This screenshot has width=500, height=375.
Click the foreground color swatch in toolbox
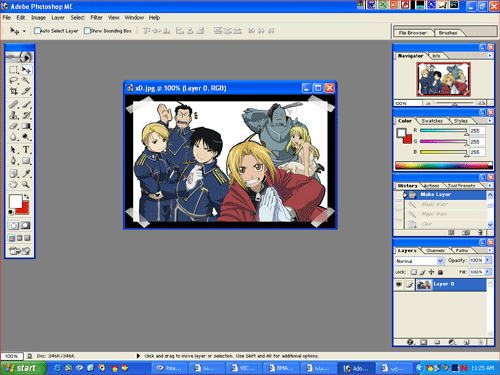[x=15, y=201]
